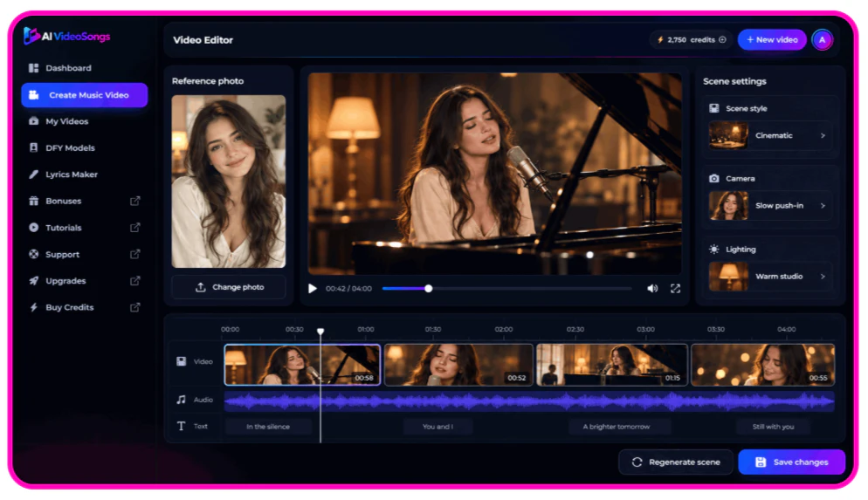The image size is (868, 500).
Task: Expand the Warm studio lighting chevron
Action: coord(823,277)
